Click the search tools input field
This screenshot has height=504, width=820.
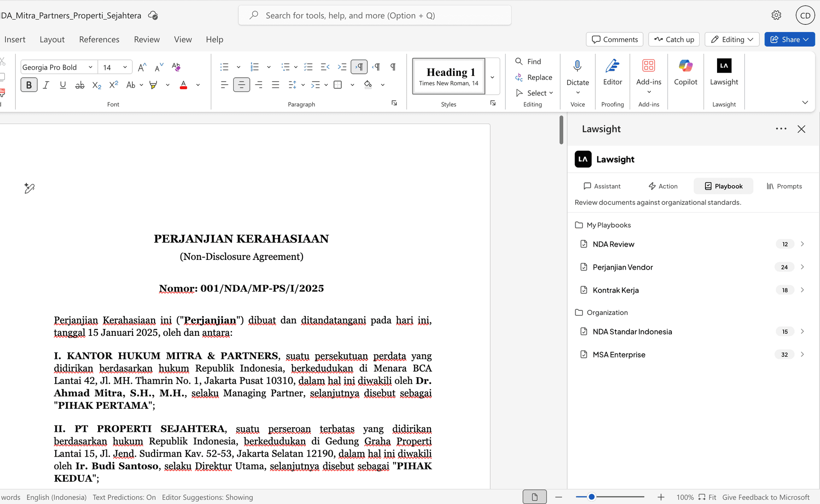(x=375, y=15)
